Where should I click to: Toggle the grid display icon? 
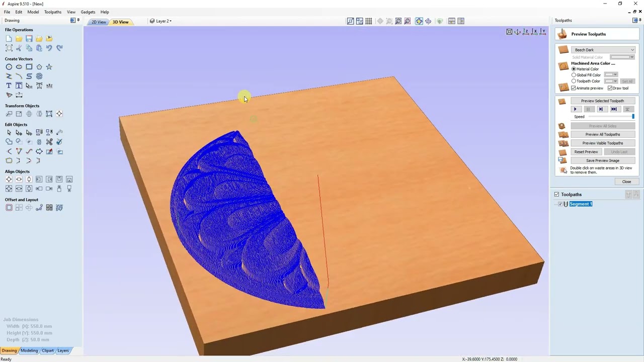[x=369, y=21]
